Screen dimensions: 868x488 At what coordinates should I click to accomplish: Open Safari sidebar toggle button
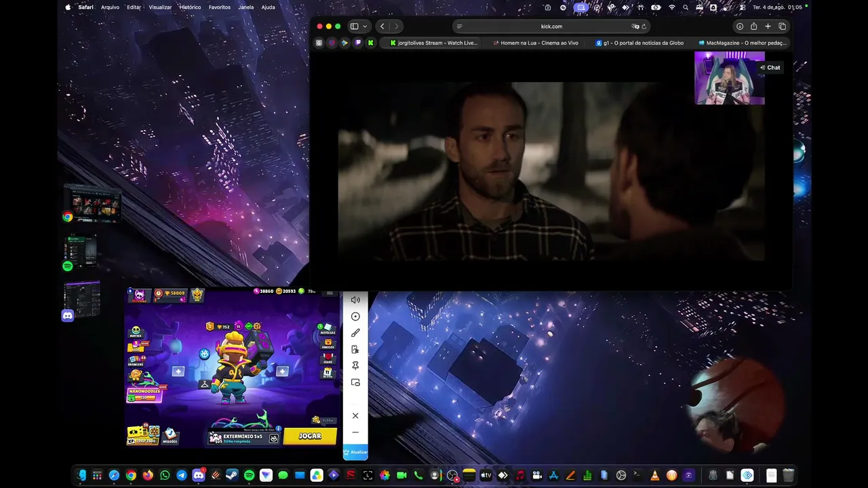point(354,26)
